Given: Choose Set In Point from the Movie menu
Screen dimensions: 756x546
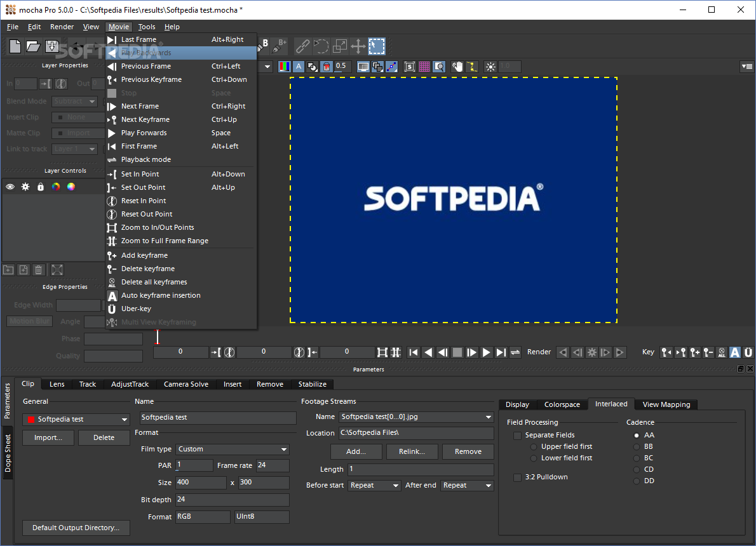Looking at the screenshot, I should click(181, 174).
